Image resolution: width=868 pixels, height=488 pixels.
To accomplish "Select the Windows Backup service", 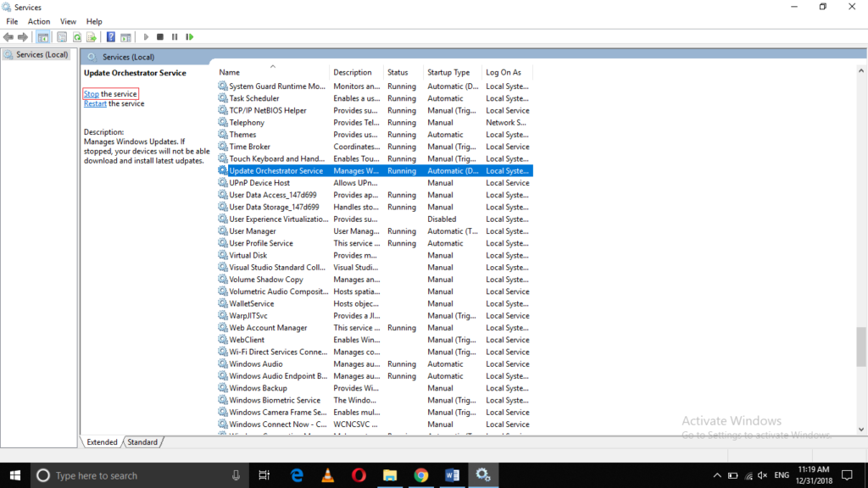I will click(x=375, y=388).
